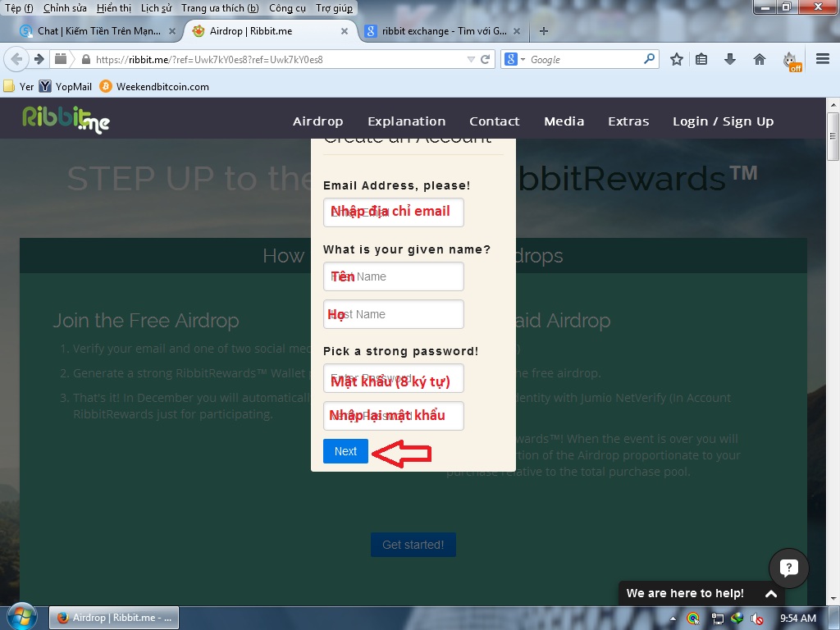Close the Chat Kiếm Tiền Trên Mạng tab
The image size is (840, 630).
click(x=172, y=31)
